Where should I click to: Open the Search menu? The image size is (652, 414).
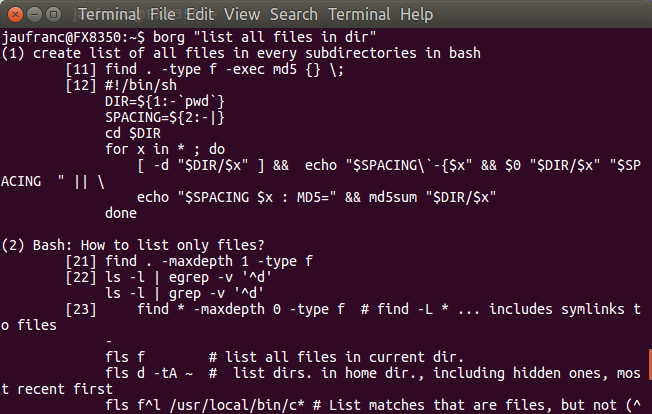[x=294, y=15]
